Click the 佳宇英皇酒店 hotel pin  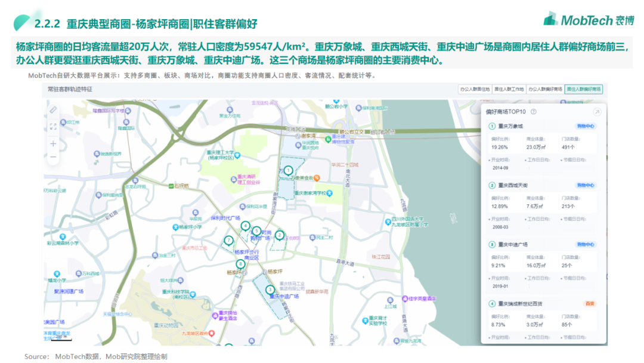coord(404,299)
